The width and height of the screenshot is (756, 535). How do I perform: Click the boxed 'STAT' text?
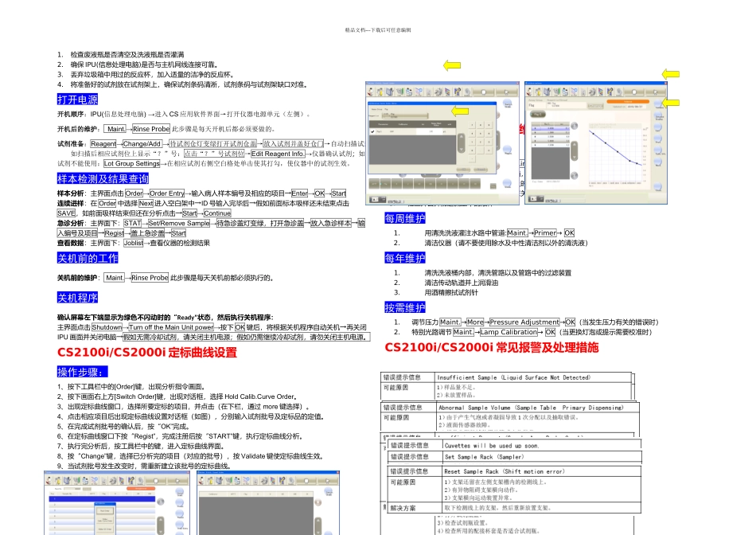[x=133, y=224]
